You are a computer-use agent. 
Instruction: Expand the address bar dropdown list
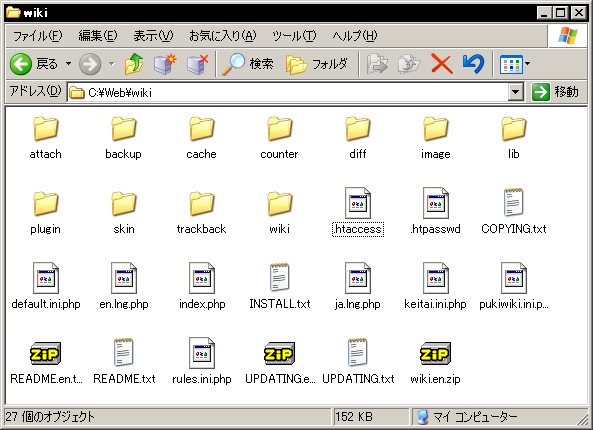pyautogui.click(x=515, y=92)
